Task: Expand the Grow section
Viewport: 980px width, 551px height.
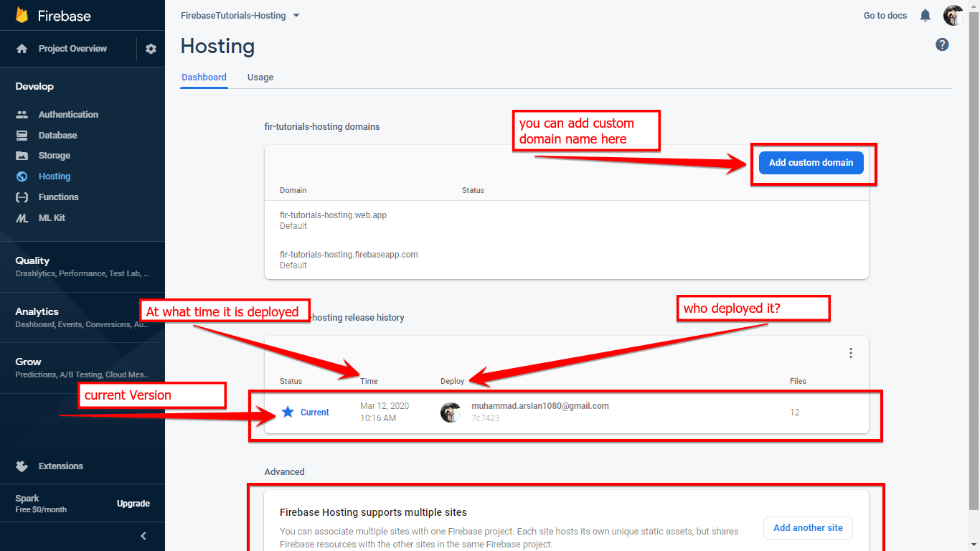Action: (83, 367)
